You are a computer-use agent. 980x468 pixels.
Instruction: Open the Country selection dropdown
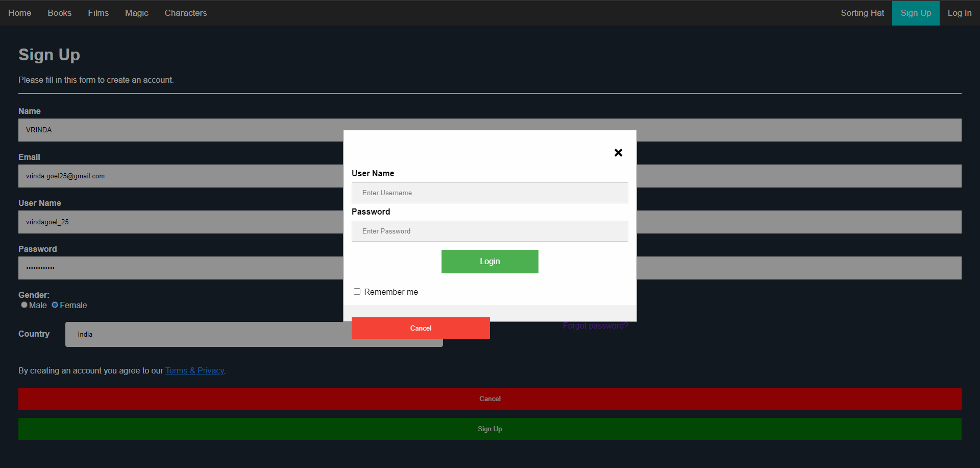(254, 334)
